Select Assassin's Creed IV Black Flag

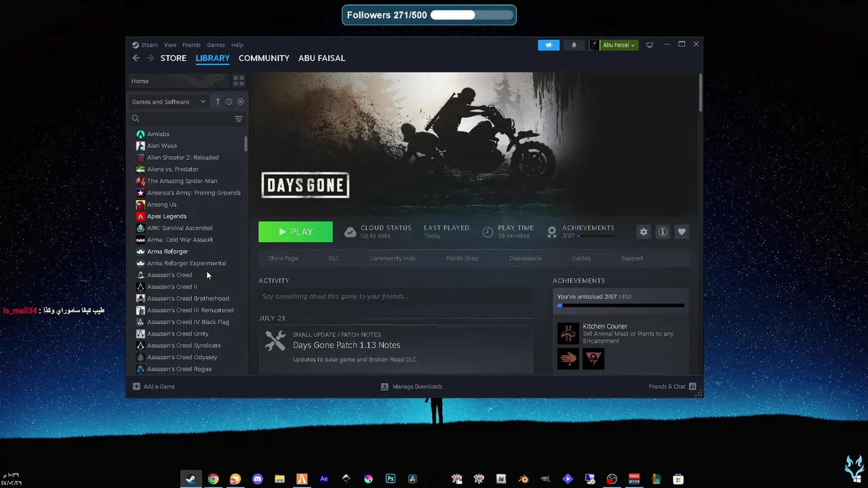(x=188, y=322)
